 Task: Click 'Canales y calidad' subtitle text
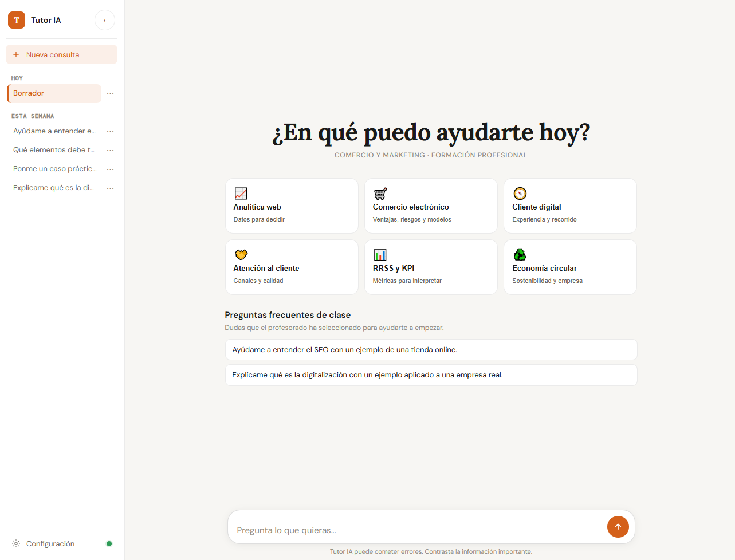(x=258, y=281)
